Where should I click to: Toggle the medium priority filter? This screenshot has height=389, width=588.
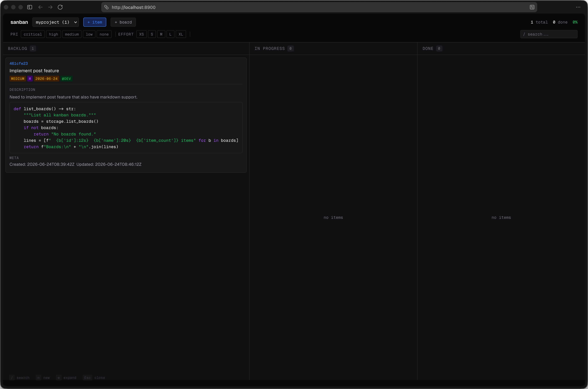click(x=72, y=34)
